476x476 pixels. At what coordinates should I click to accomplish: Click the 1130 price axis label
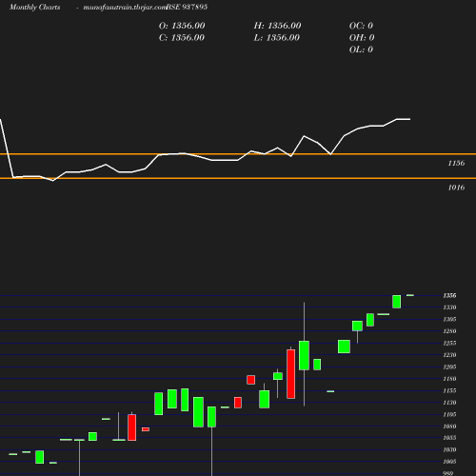tap(449, 403)
